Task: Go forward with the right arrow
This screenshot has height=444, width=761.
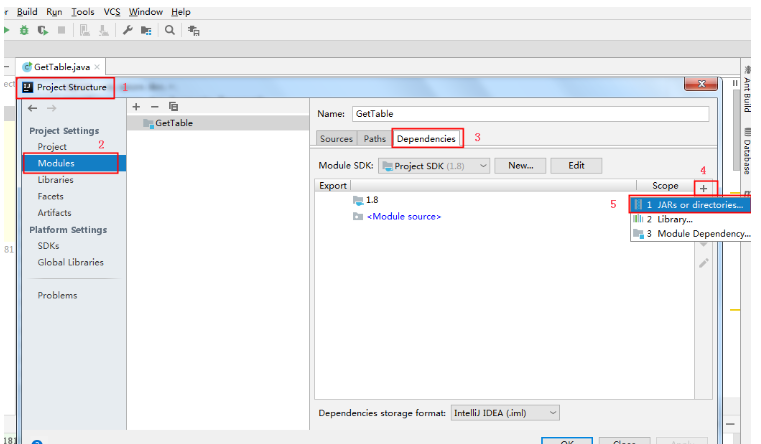Action: pyautogui.click(x=51, y=108)
